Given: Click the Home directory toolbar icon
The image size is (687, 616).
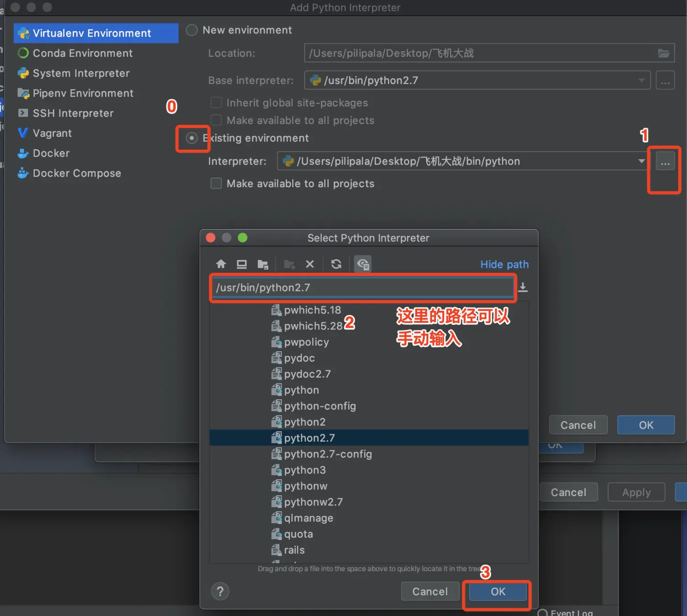Looking at the screenshot, I should point(221,264).
